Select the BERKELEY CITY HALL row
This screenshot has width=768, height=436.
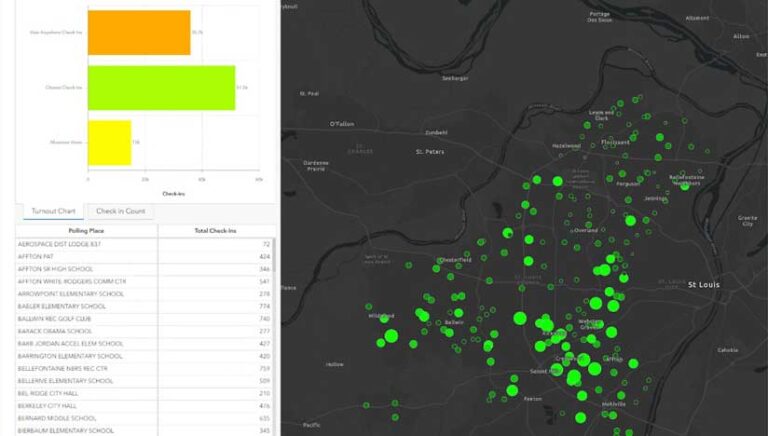[x=144, y=406]
